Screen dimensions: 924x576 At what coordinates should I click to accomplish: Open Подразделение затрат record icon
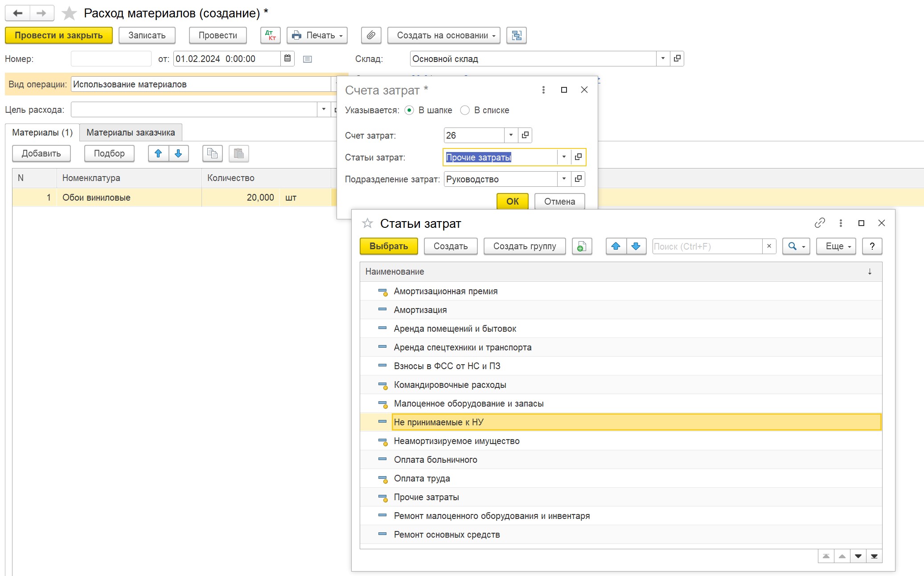point(578,179)
